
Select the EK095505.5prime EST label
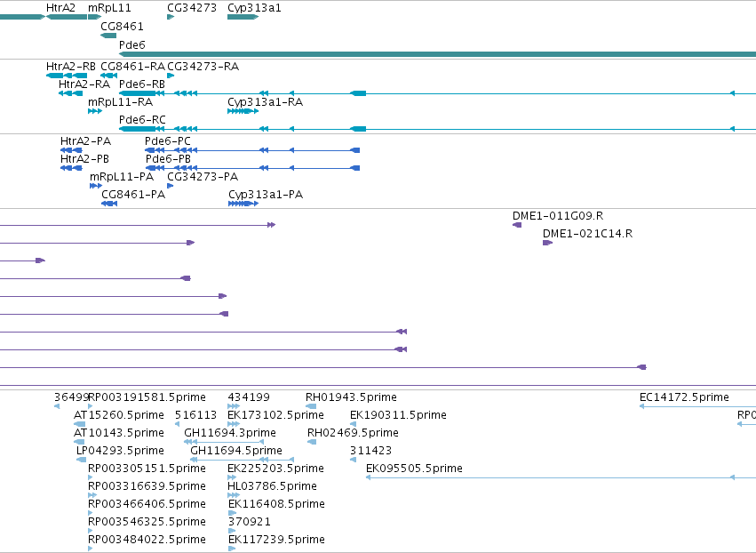click(x=414, y=469)
